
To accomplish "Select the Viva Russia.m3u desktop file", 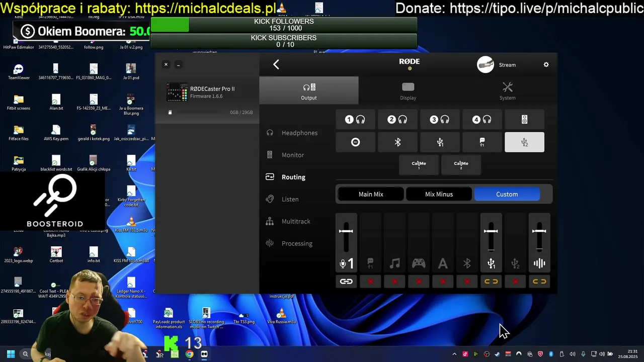I will (x=281, y=316).
